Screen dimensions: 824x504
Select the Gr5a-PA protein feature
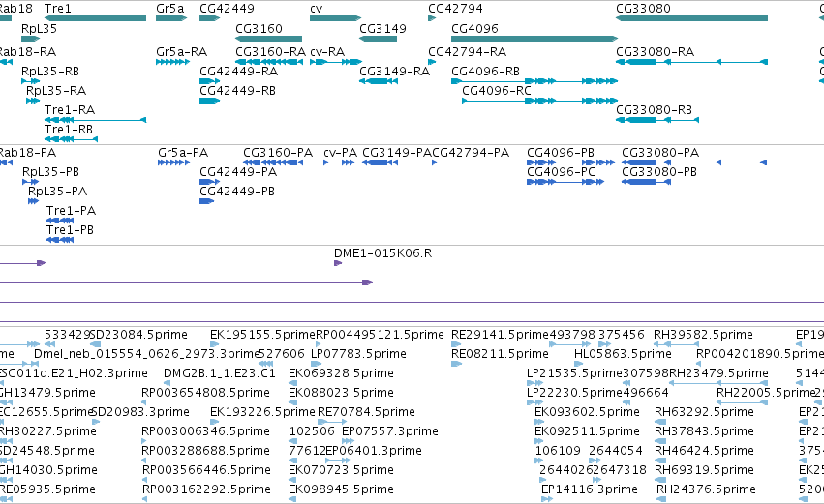pos(173,163)
